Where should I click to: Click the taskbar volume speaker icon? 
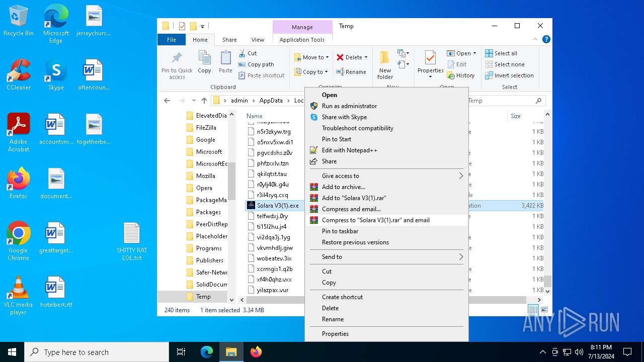click(x=579, y=352)
